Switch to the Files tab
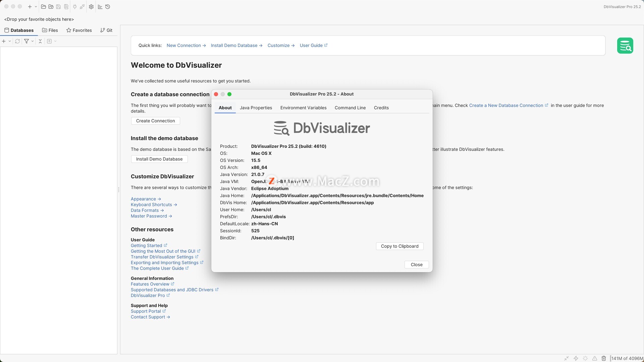 click(50, 30)
